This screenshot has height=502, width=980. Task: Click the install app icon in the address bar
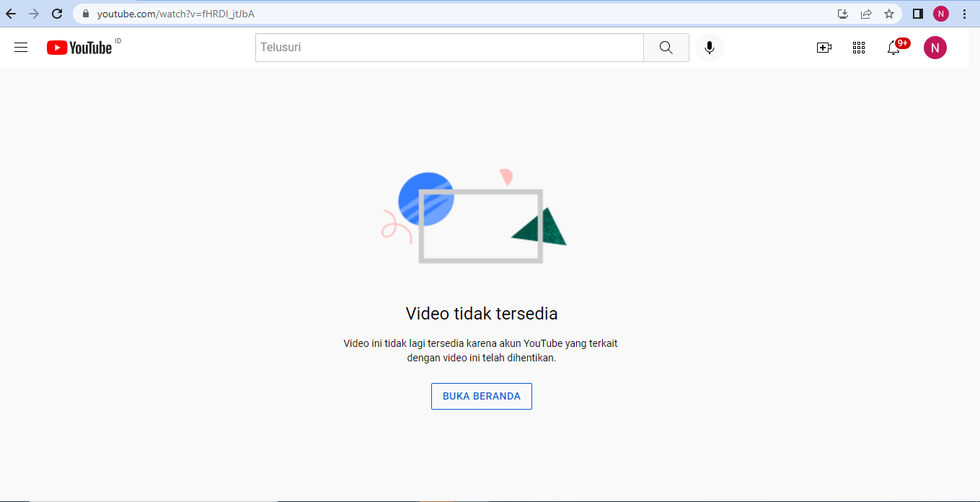pos(842,14)
